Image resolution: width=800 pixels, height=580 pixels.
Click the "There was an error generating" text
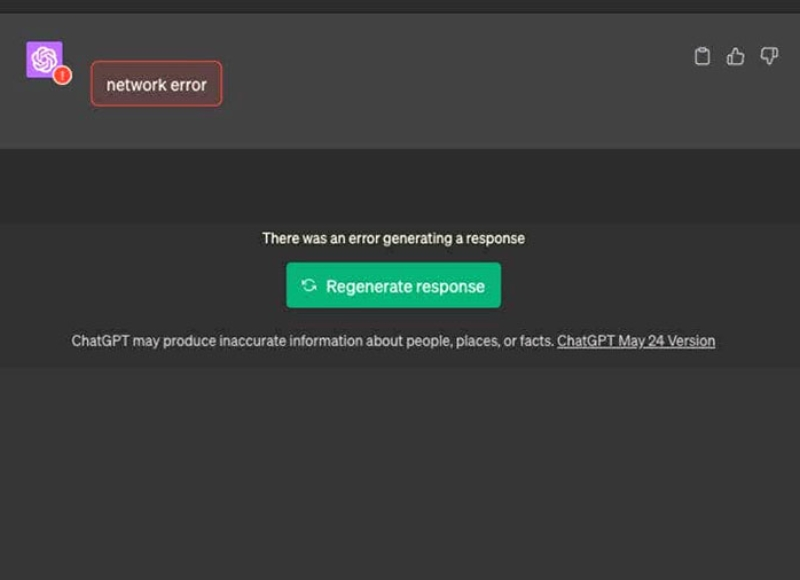393,238
